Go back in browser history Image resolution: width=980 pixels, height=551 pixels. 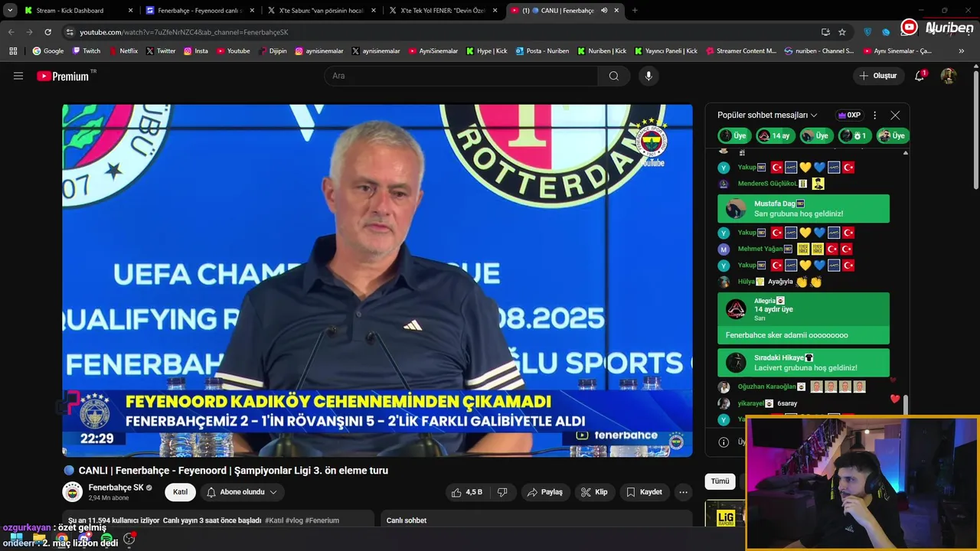coord(11,32)
